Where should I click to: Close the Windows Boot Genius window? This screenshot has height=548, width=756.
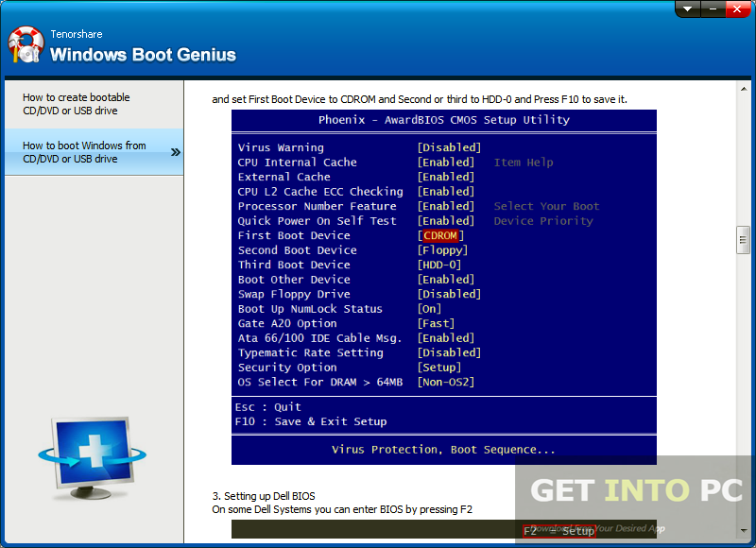(737, 9)
